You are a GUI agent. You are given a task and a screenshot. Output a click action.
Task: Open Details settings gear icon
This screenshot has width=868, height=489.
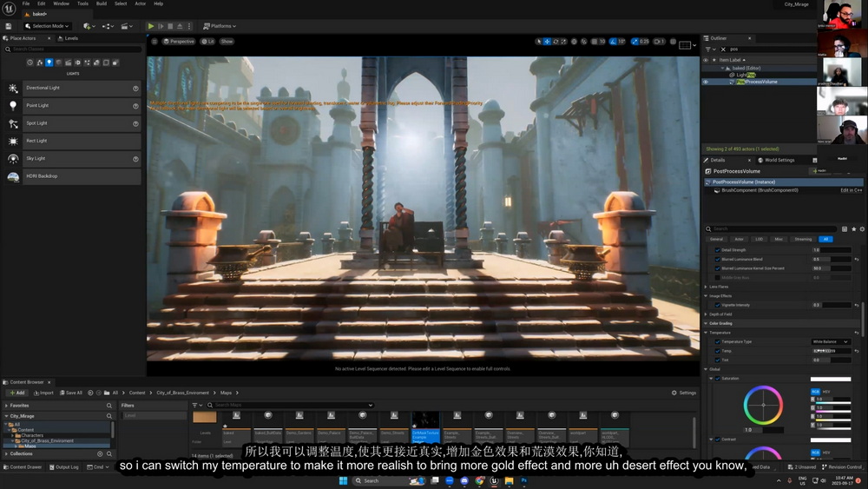coord(862,228)
